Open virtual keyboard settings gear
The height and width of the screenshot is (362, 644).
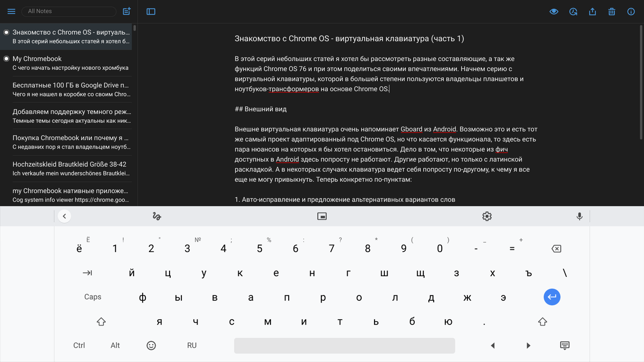click(487, 216)
